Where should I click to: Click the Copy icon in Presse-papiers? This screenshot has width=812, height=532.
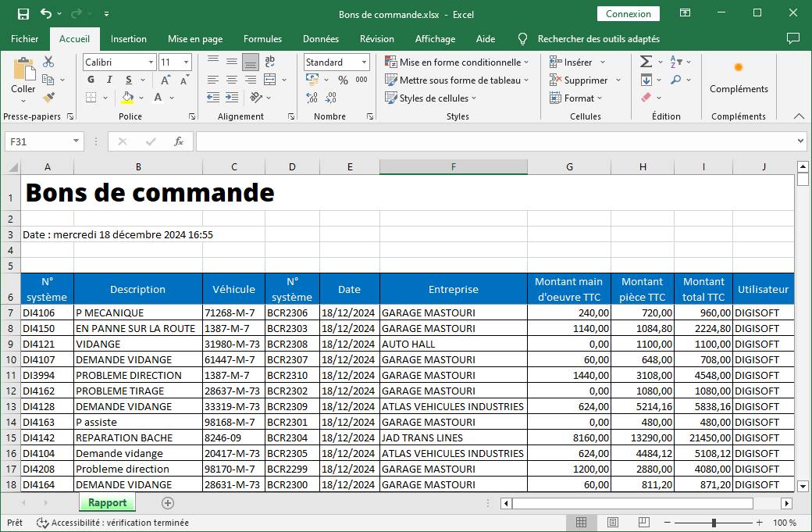coord(48,80)
